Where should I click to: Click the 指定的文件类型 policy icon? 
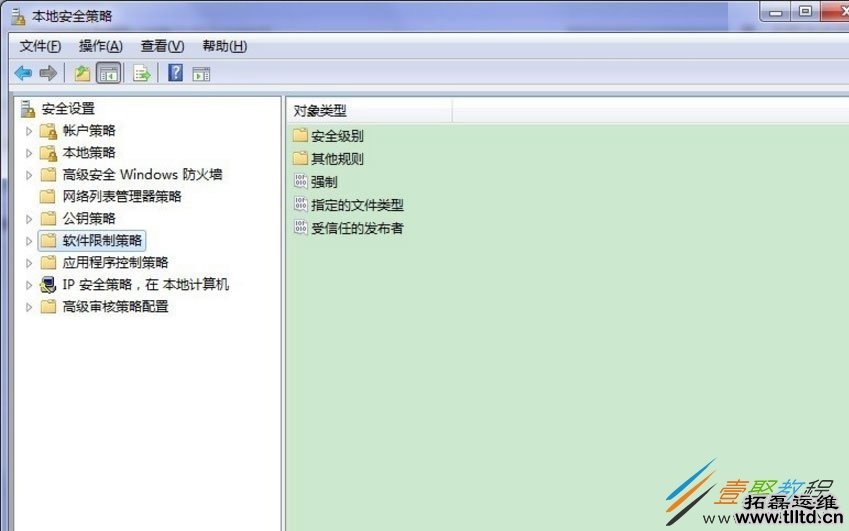point(301,204)
